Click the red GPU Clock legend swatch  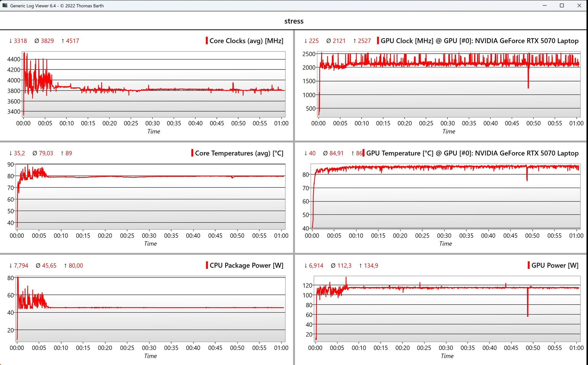click(x=378, y=41)
